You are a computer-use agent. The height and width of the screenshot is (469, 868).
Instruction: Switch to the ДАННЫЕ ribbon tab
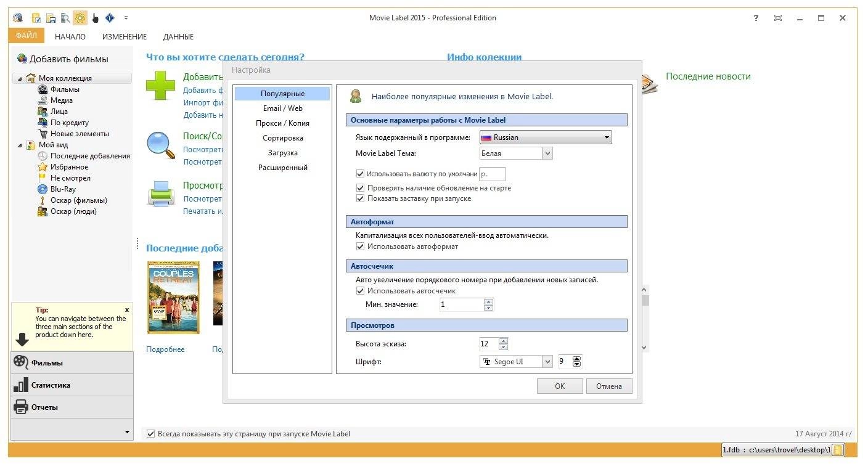pos(178,37)
